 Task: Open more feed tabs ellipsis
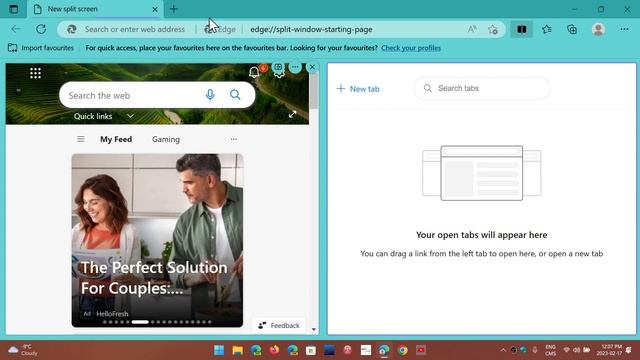pyautogui.click(x=233, y=139)
